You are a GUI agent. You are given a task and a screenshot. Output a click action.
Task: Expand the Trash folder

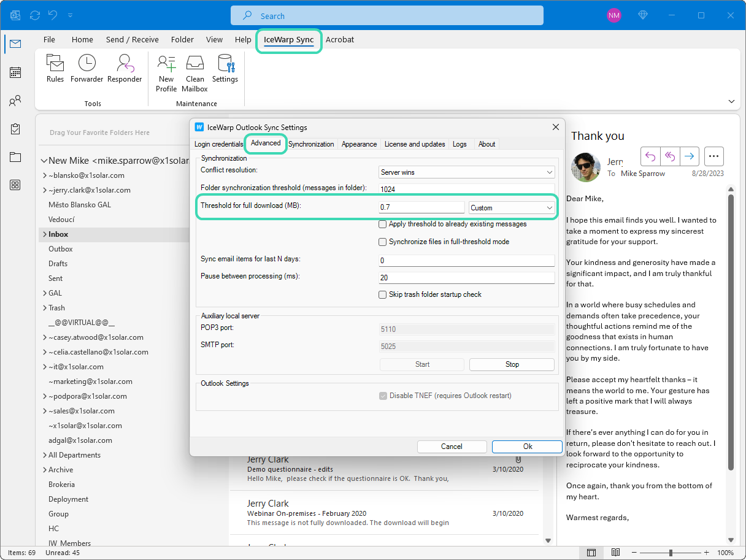45,308
